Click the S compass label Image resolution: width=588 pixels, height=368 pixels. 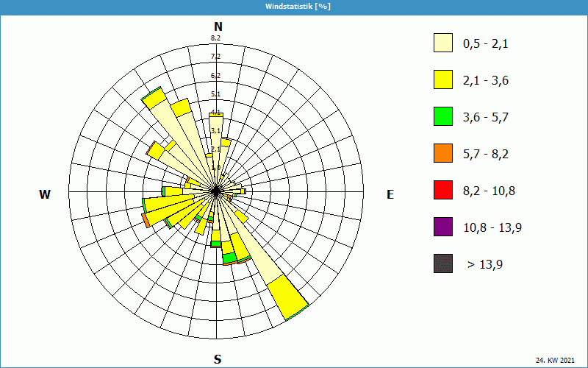click(x=218, y=359)
